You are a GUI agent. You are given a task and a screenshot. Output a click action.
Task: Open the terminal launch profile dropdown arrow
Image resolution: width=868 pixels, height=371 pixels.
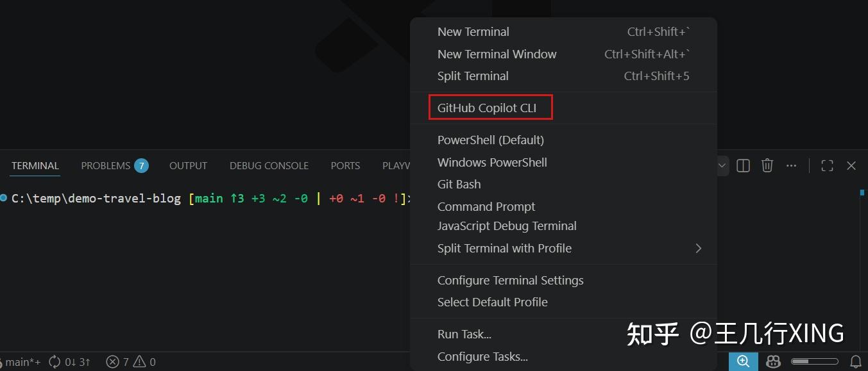pos(722,166)
